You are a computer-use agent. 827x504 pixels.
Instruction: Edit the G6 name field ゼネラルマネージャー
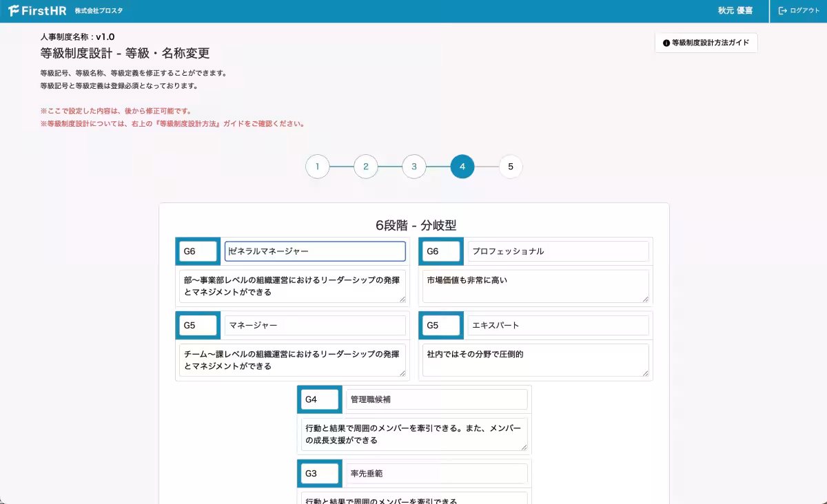pos(314,251)
